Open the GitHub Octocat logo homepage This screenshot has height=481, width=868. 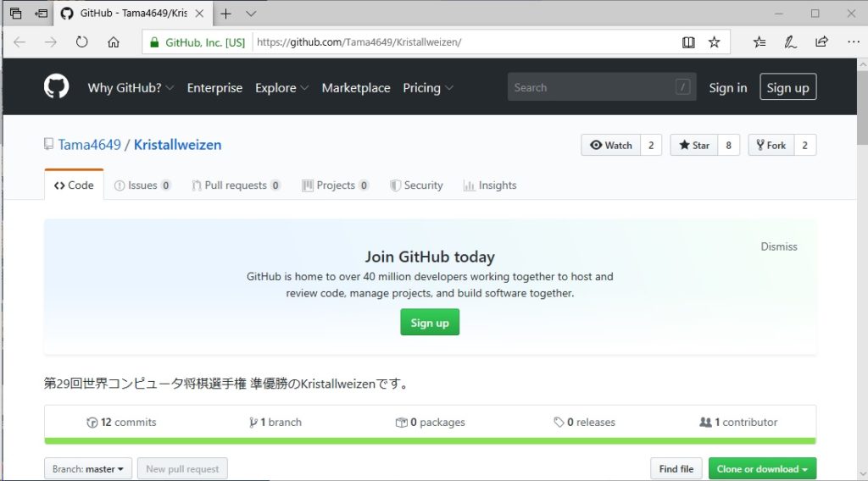pos(57,87)
